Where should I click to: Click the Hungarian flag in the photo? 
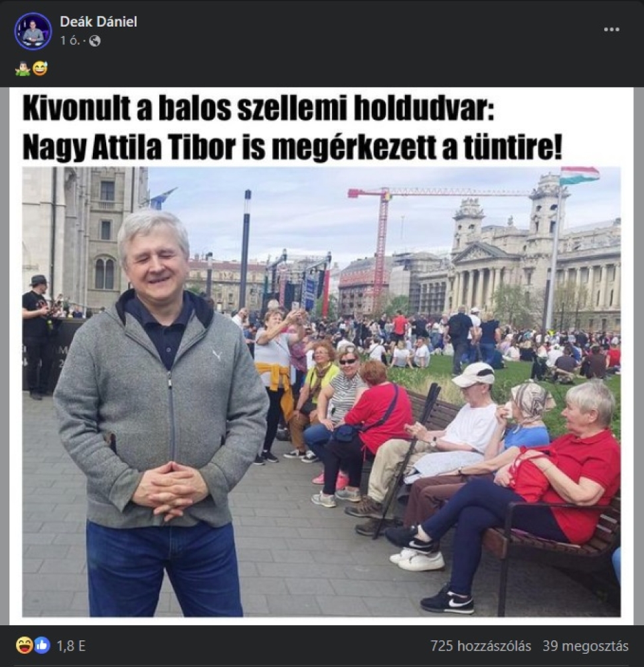pos(580,175)
